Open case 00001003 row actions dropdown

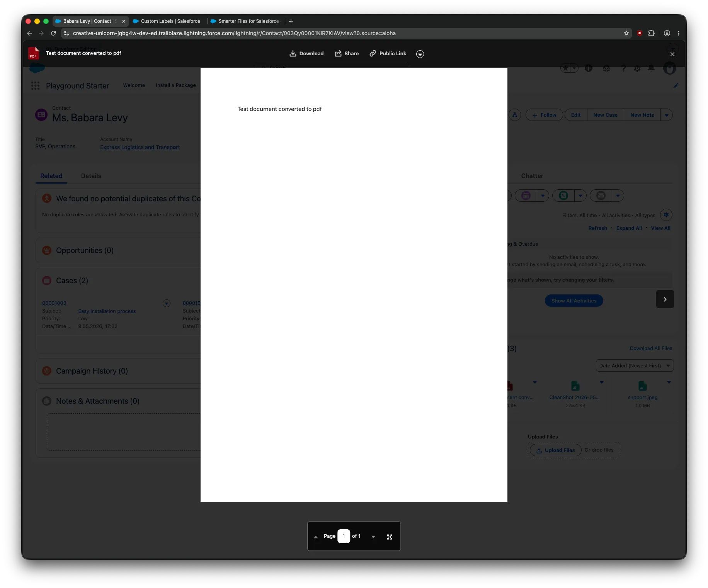click(167, 304)
